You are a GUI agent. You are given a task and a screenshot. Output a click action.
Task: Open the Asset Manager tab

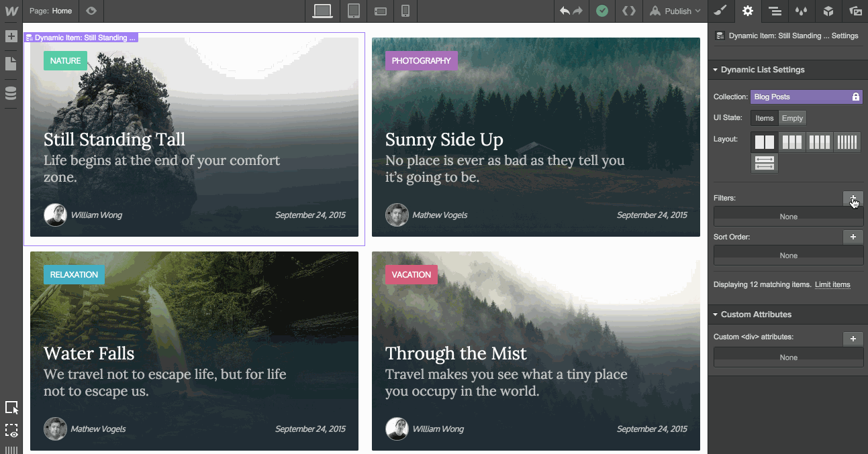pyautogui.click(x=855, y=11)
